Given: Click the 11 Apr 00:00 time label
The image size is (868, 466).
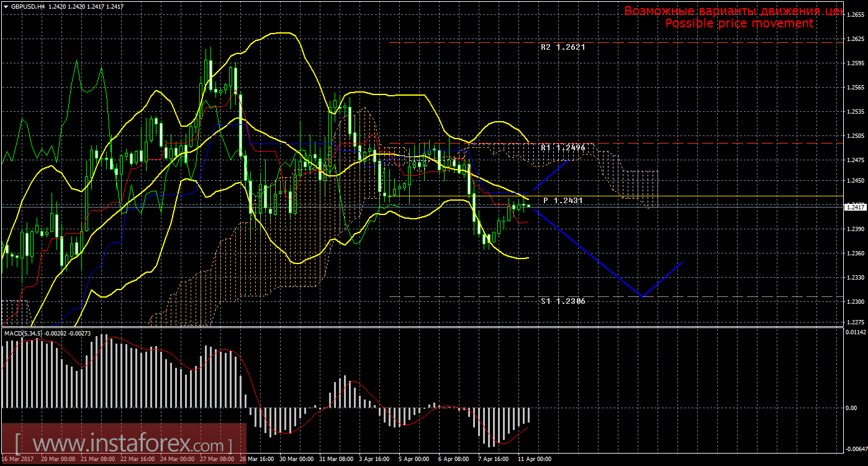Looking at the screenshot, I should [x=535, y=459].
